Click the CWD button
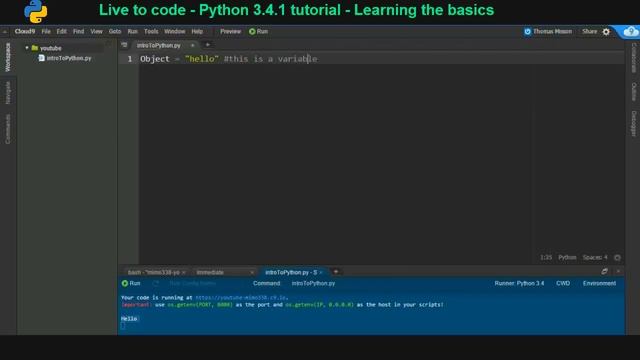Image resolution: width=640 pixels, height=360 pixels. (563, 283)
